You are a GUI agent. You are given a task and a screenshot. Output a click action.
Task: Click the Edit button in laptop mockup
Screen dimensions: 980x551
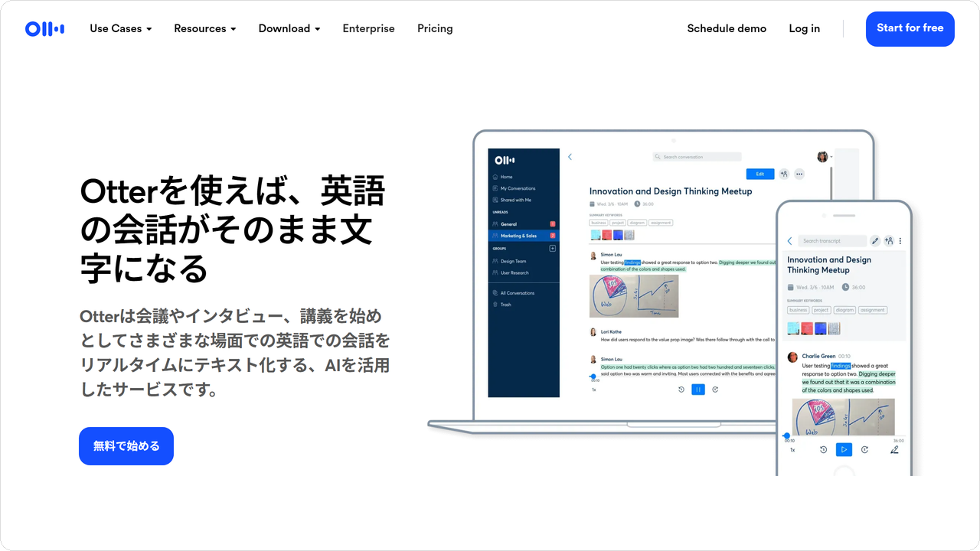tap(759, 174)
